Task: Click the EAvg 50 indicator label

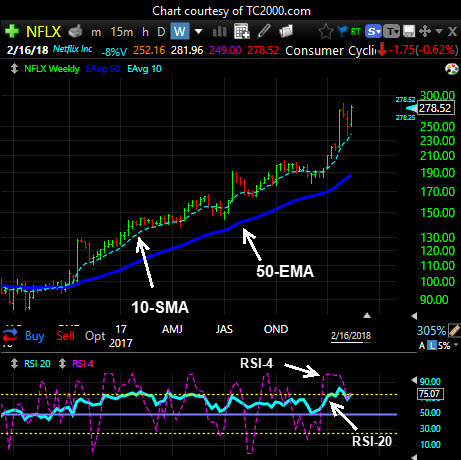Action: [103, 69]
